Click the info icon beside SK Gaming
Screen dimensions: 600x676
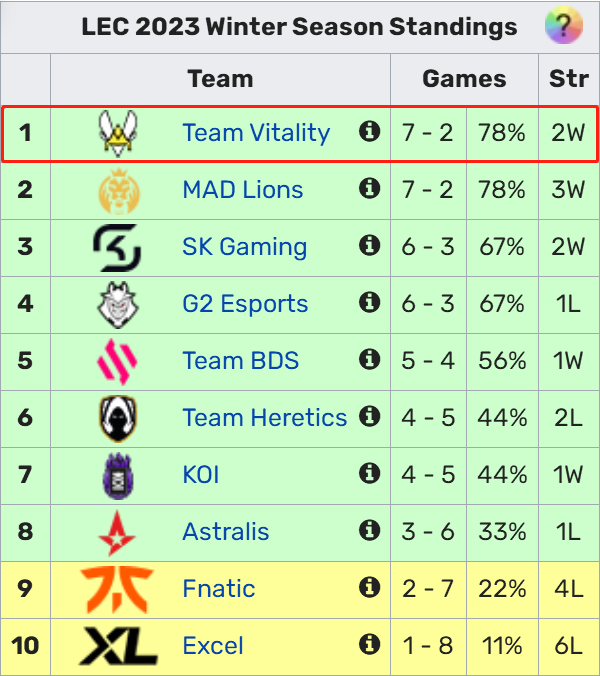(369, 245)
